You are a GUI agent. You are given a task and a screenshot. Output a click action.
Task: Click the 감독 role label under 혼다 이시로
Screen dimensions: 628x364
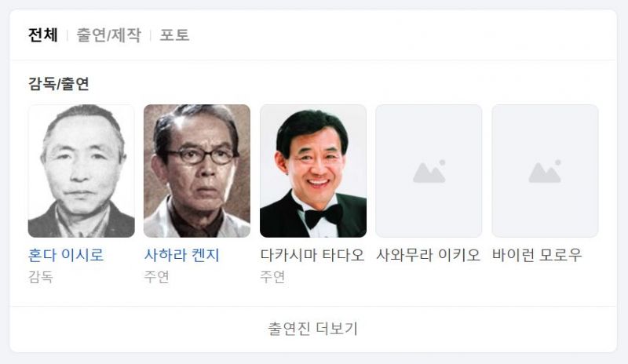pos(41,277)
